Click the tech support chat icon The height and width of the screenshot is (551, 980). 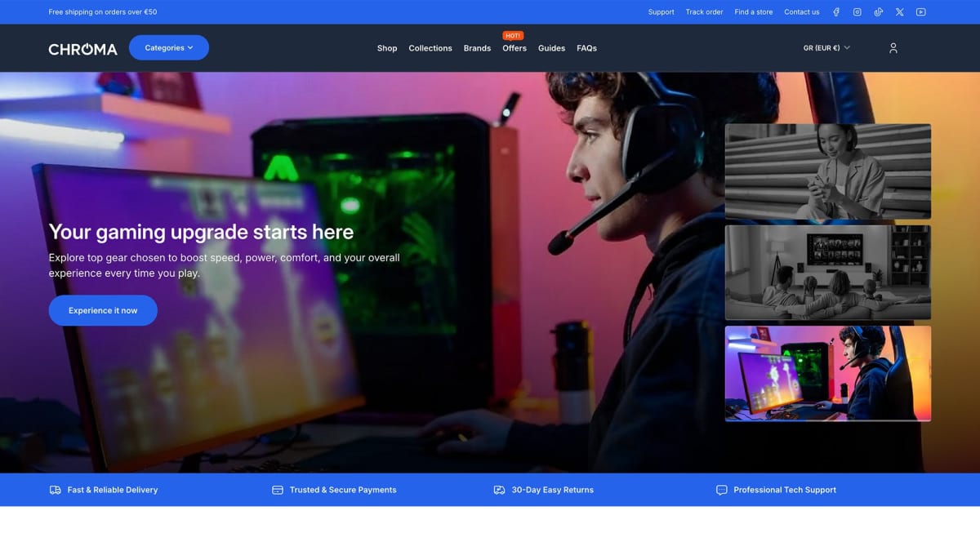(721, 490)
